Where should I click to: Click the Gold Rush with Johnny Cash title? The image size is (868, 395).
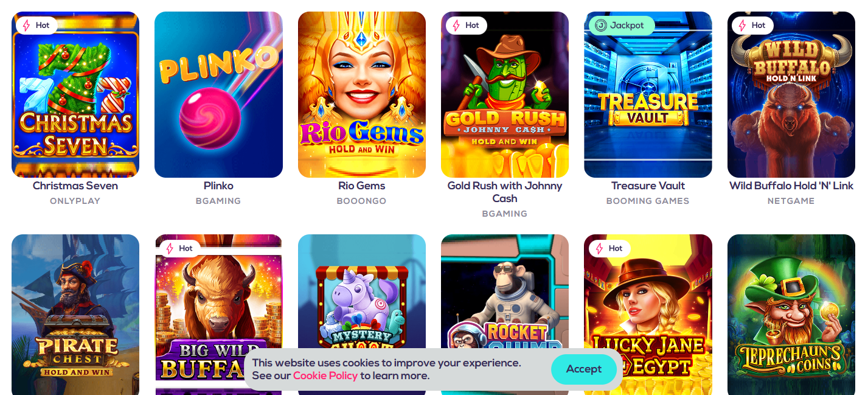505,192
